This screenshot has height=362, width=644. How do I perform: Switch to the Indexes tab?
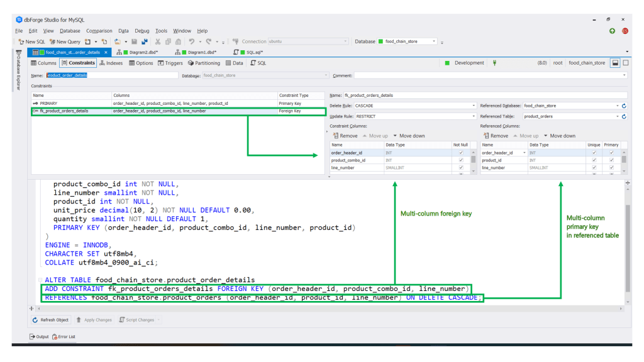pos(111,63)
